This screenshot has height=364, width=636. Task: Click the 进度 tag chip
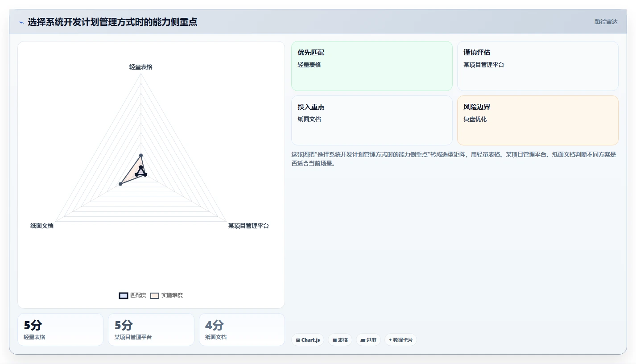tap(368, 340)
